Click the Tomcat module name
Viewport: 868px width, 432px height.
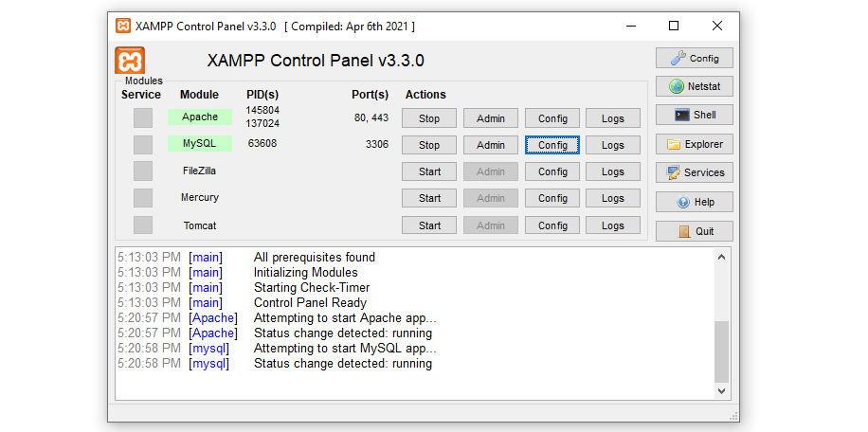(200, 225)
